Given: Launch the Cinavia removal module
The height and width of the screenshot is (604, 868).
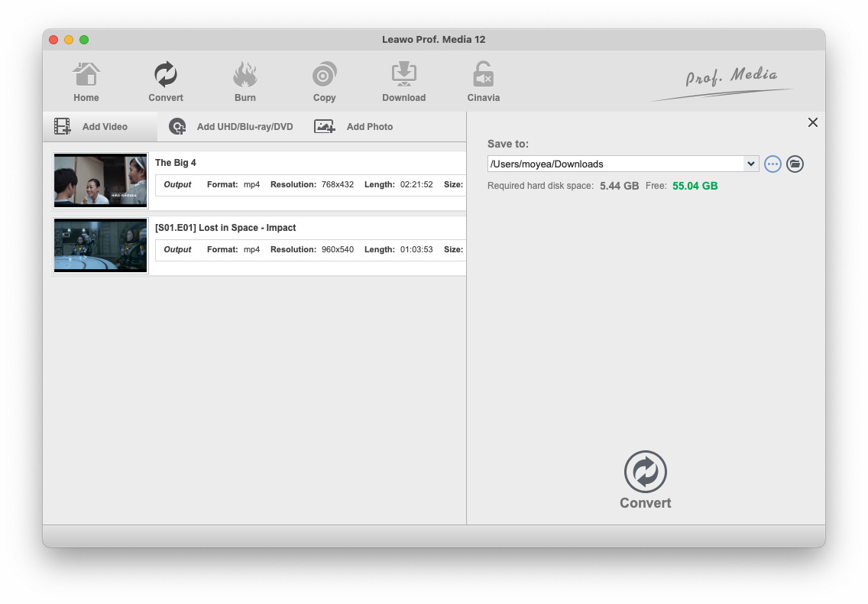Looking at the screenshot, I should 483,82.
